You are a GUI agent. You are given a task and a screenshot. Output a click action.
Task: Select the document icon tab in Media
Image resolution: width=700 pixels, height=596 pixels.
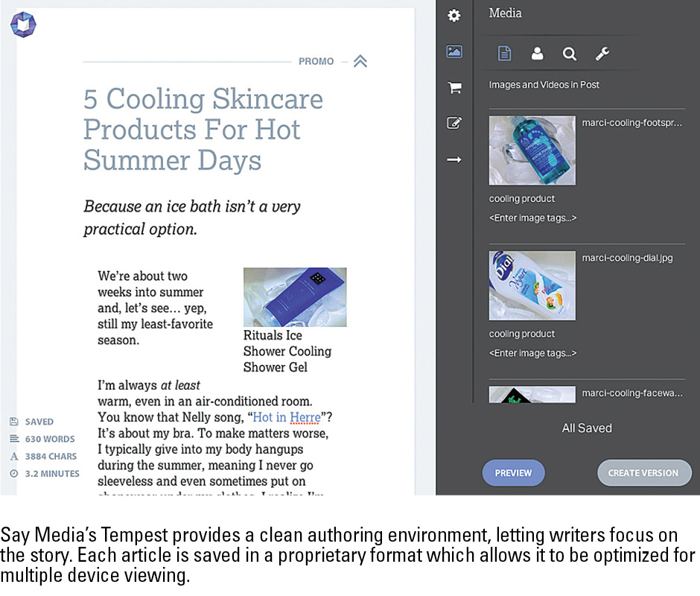[x=505, y=54]
